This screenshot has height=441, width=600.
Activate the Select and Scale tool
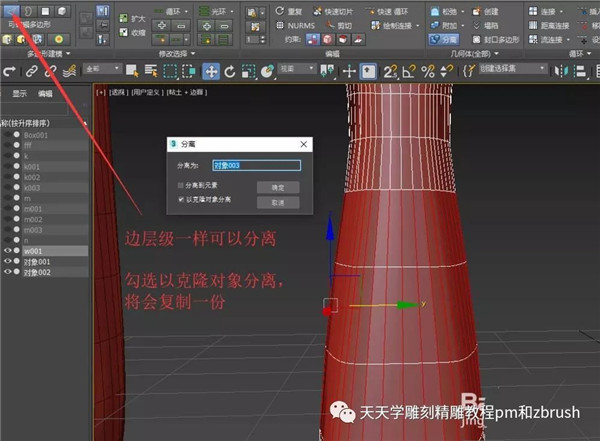coord(248,71)
